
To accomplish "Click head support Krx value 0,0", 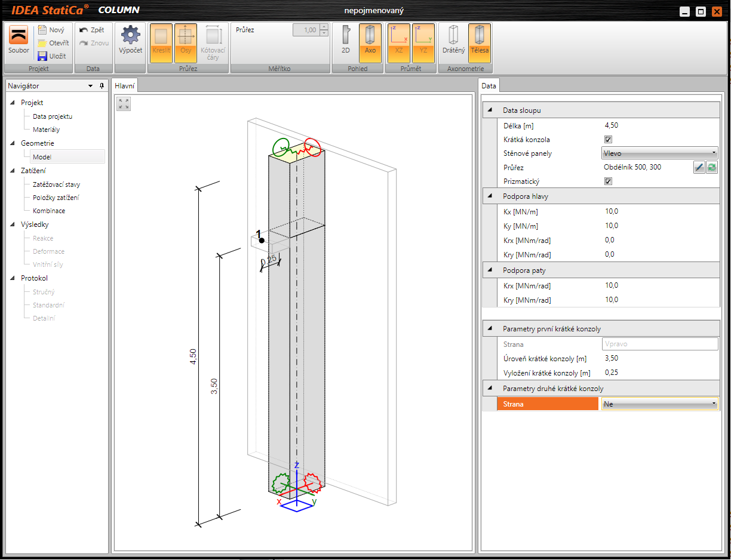I will click(x=610, y=240).
